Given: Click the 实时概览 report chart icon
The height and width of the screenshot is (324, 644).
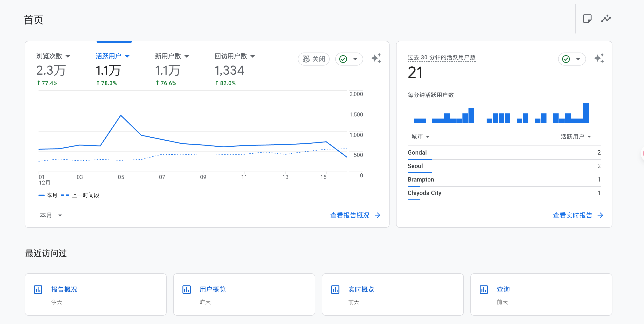Looking at the screenshot, I should click(335, 289).
